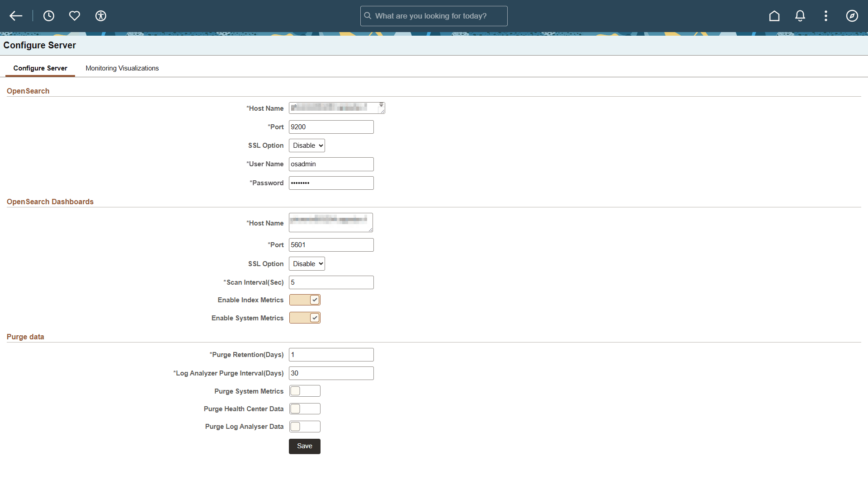
Task: Open Accessibility icon in header
Action: (x=101, y=16)
